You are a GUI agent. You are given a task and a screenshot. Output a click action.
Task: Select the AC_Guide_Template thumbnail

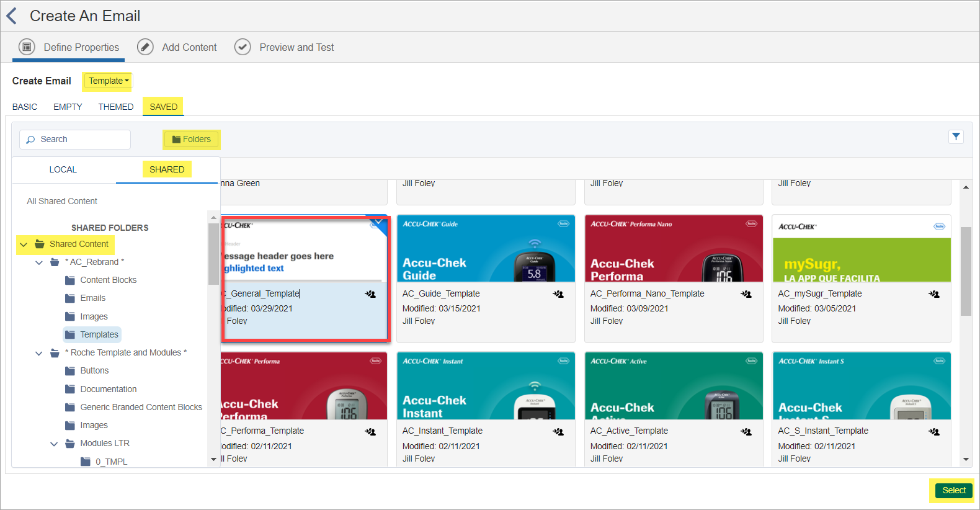[486, 249]
